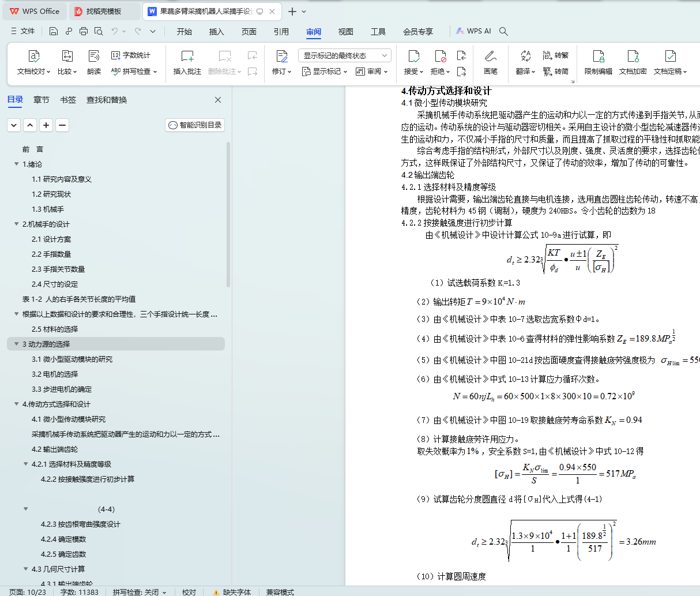This screenshot has width=700, height=596.
Task: Open the 文档校对 proofreading tool
Action: click(33, 63)
